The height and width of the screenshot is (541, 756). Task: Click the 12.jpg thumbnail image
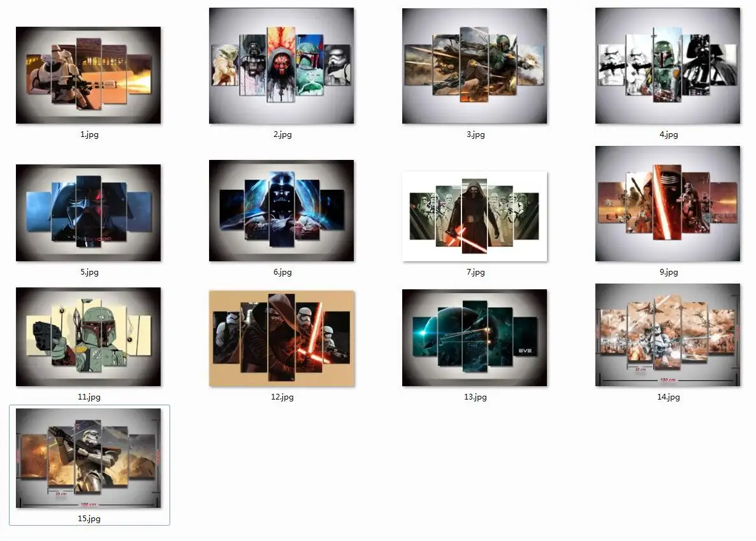(282, 338)
